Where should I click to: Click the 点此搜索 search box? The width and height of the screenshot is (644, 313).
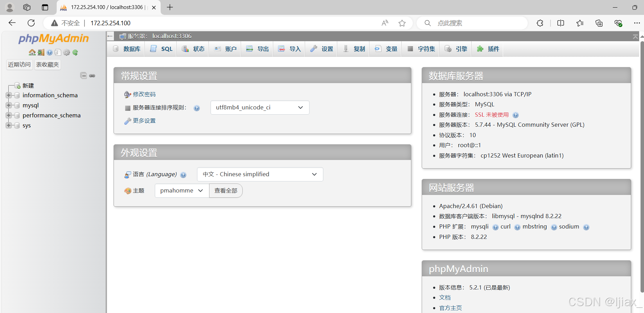472,23
